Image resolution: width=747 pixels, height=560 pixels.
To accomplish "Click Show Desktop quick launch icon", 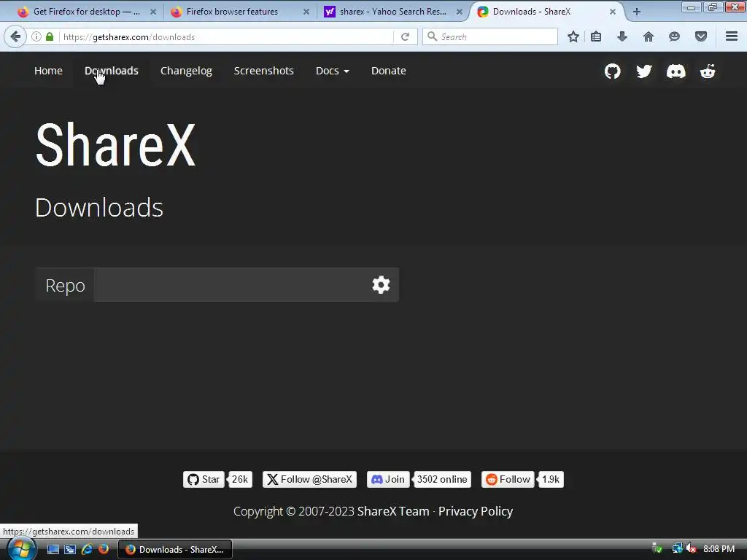I will (53, 549).
